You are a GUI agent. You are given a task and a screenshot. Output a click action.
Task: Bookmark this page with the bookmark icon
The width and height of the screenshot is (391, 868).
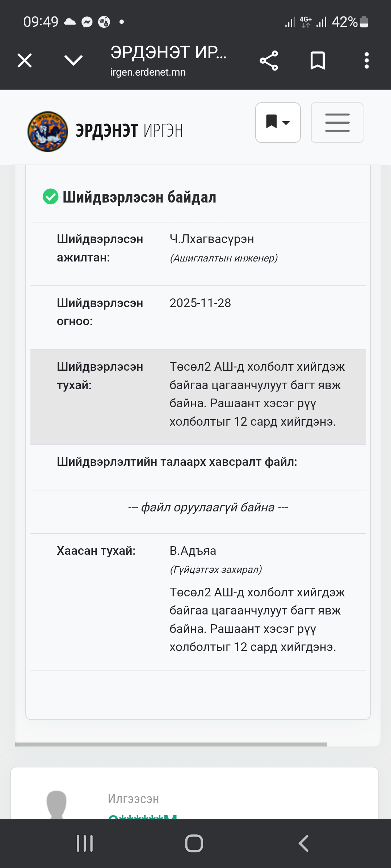318,60
